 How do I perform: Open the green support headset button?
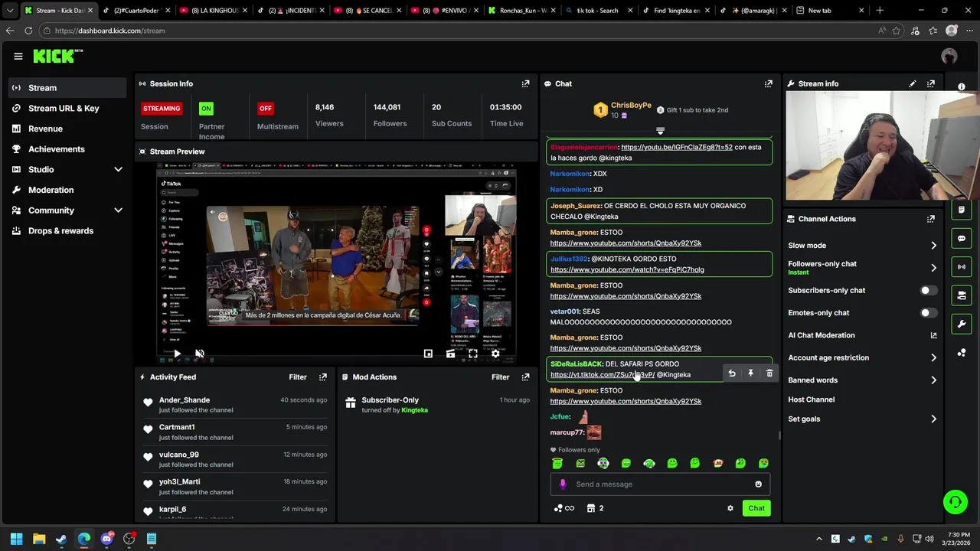click(x=955, y=502)
